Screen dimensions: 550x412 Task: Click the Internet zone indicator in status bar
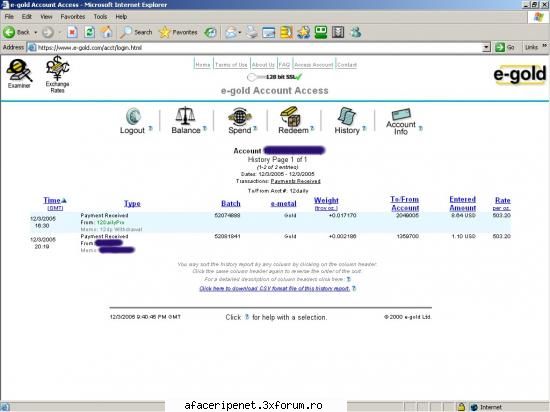(x=487, y=407)
